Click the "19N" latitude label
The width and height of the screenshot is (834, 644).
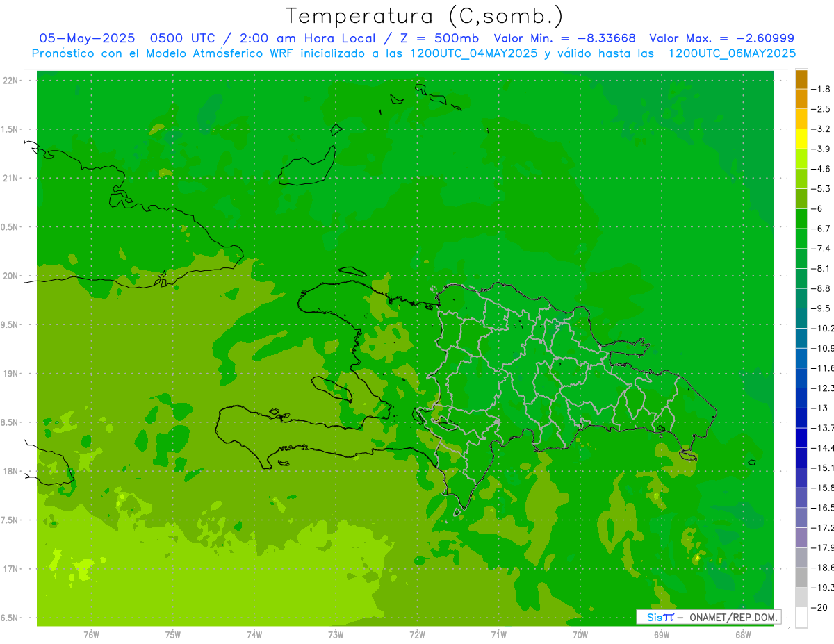[x=11, y=374]
